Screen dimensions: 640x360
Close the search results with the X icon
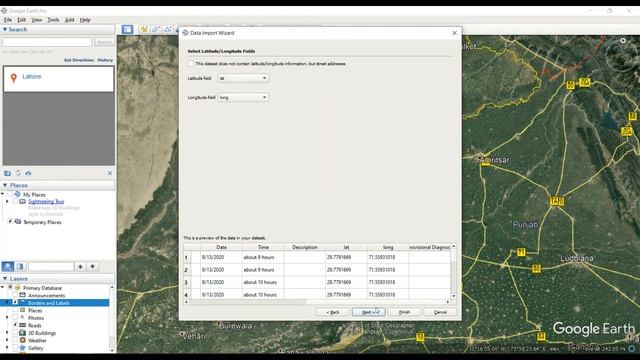click(110, 173)
